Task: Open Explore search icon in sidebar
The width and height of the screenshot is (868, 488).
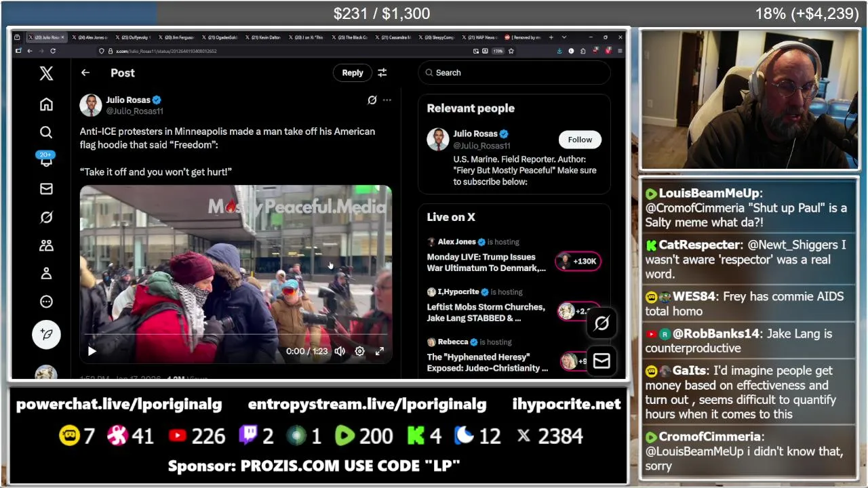Action: point(46,132)
